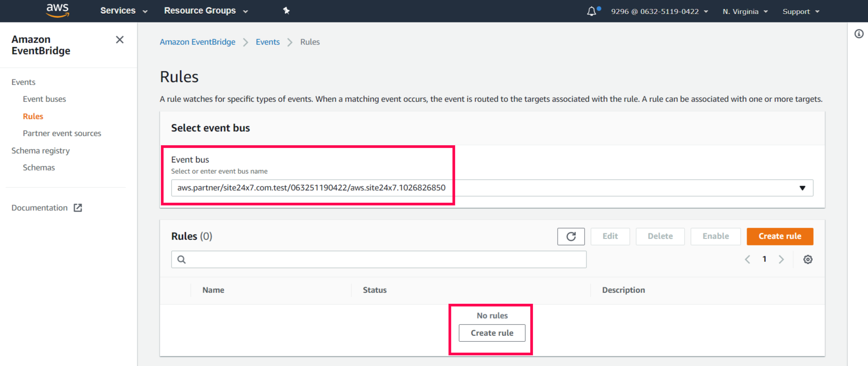Select Partner event sources in sidebar
868x366 pixels.
[x=62, y=133]
